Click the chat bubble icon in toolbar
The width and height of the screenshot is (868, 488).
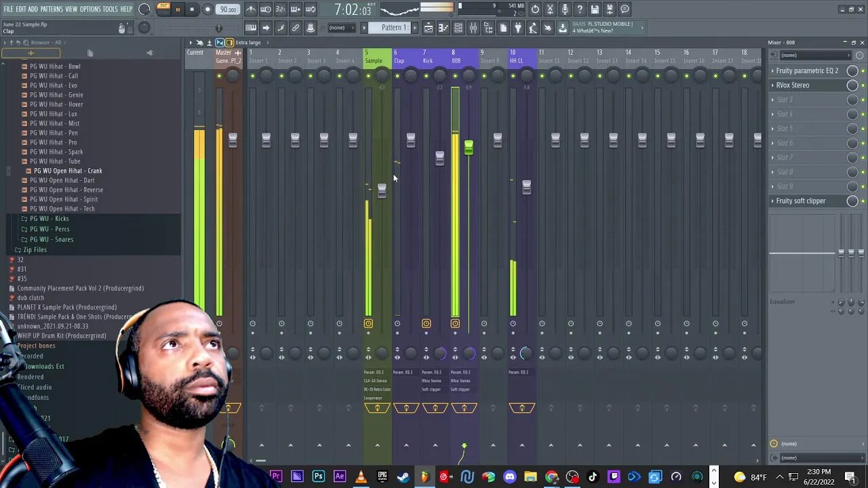point(625,9)
